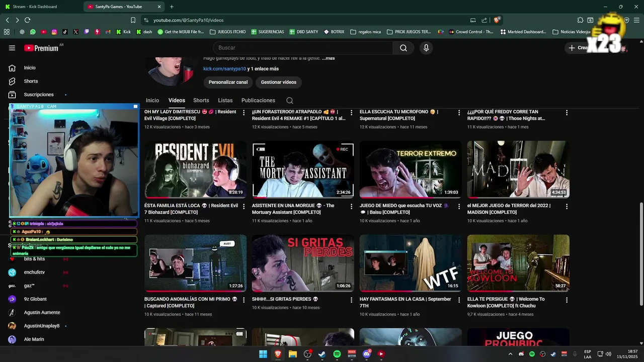
Task: Switch to Stream - Kick Dashboard tab
Action: tap(39, 7)
